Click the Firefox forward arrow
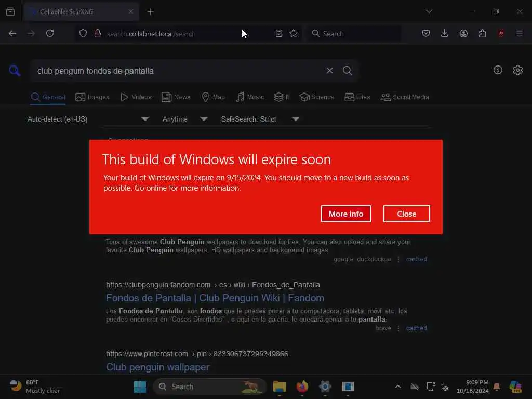Image resolution: width=532 pixels, height=399 pixels. click(x=31, y=33)
